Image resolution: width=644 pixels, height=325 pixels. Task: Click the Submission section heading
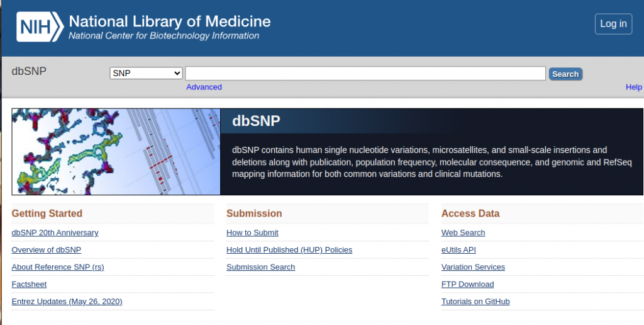coord(254,214)
